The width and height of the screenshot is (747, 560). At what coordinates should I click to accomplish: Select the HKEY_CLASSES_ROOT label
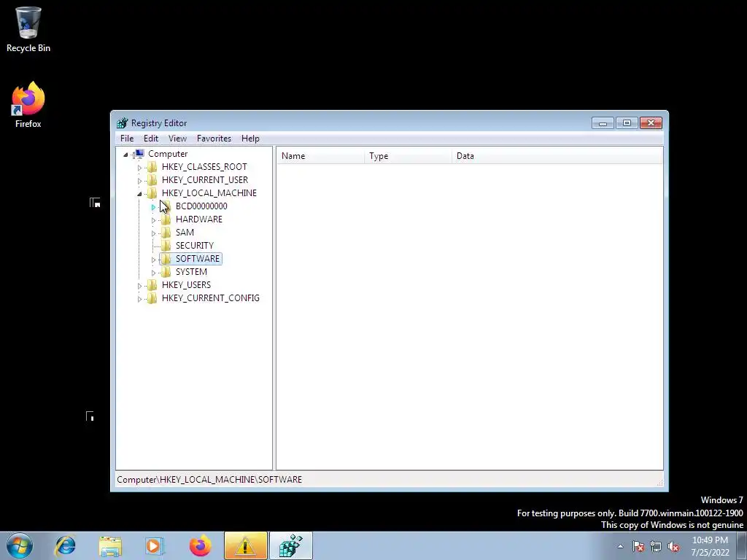pyautogui.click(x=204, y=167)
